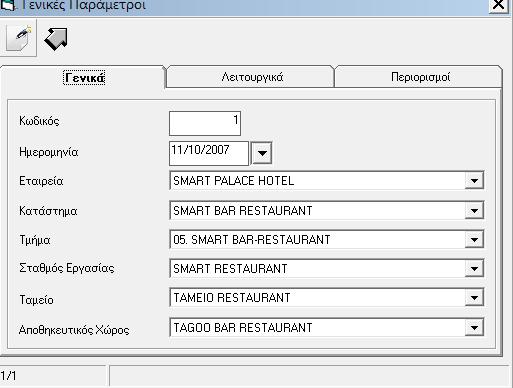Click the SMART RESTAURANT workstation value
This screenshot has width=513, height=388.
click(230, 269)
